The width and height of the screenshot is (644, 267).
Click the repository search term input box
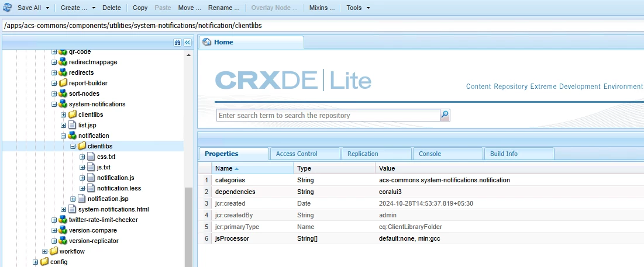point(328,115)
